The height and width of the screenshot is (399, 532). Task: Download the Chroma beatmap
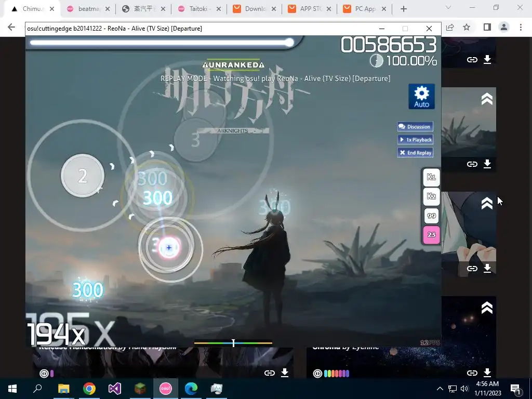click(x=487, y=373)
